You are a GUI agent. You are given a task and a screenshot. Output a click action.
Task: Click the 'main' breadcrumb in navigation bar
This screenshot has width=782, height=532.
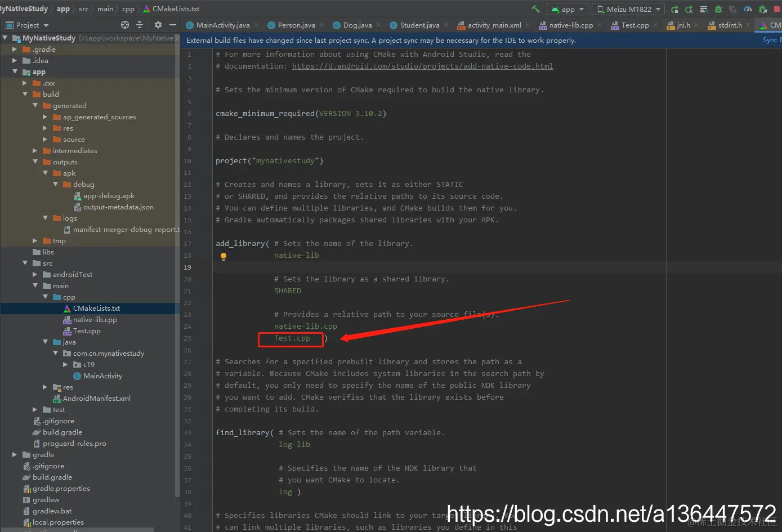tap(105, 8)
